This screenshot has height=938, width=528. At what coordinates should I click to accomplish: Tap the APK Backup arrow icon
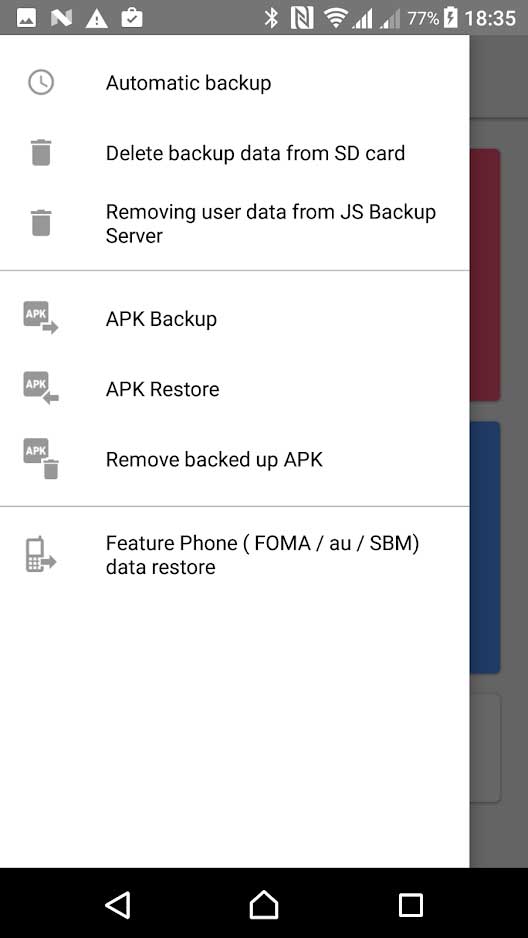(41, 318)
